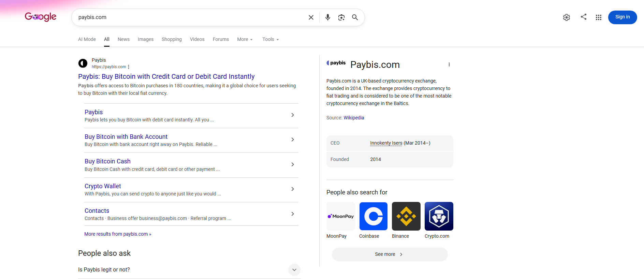The height and width of the screenshot is (279, 644).
Task: Open Paybis: Buy Bitcoin with Credit Card result
Action: click(166, 76)
